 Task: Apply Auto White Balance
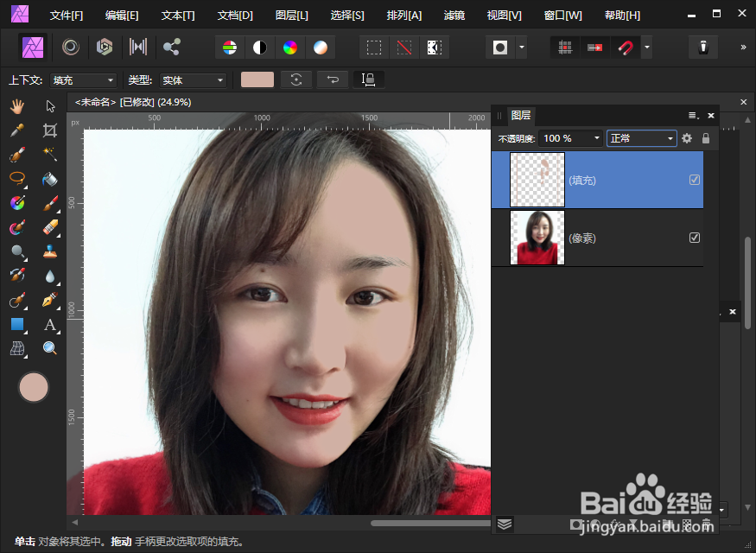(321, 48)
